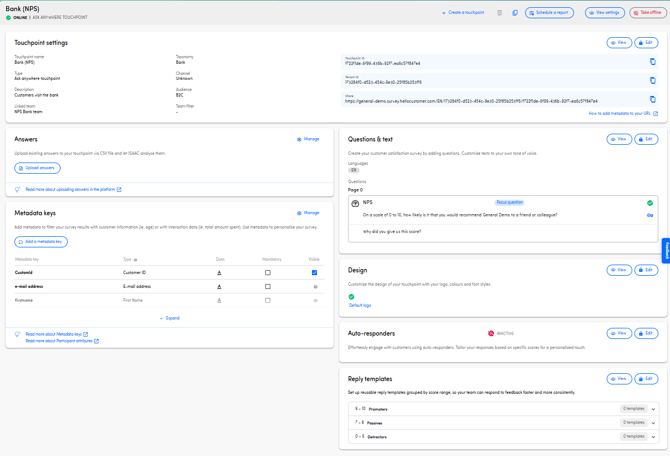Open the Default logo link
Image resolution: width=670 pixels, height=456 pixels.
[x=360, y=306]
